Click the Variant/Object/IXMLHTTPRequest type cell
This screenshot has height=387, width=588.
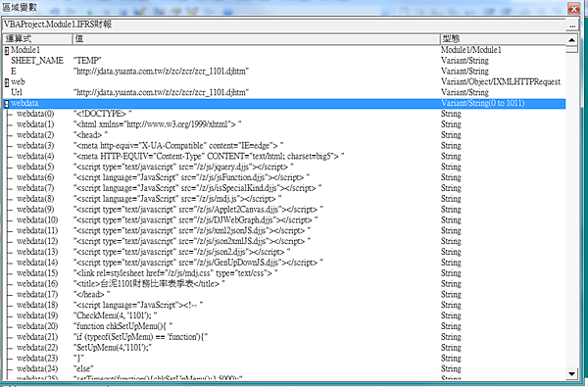click(x=501, y=82)
